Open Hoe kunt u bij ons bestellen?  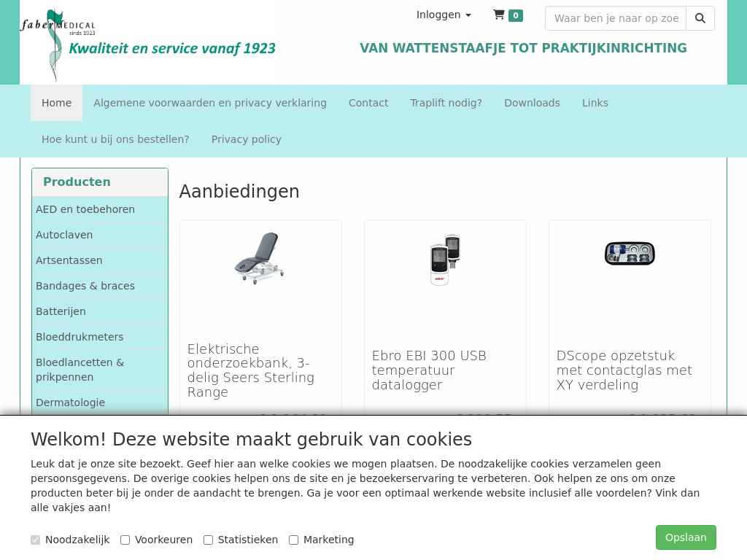tap(115, 139)
